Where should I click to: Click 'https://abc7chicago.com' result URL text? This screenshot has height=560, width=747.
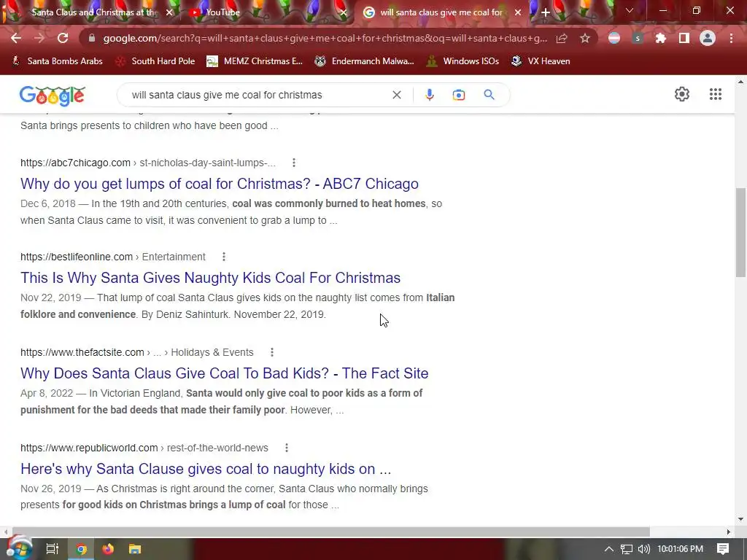[x=75, y=163]
